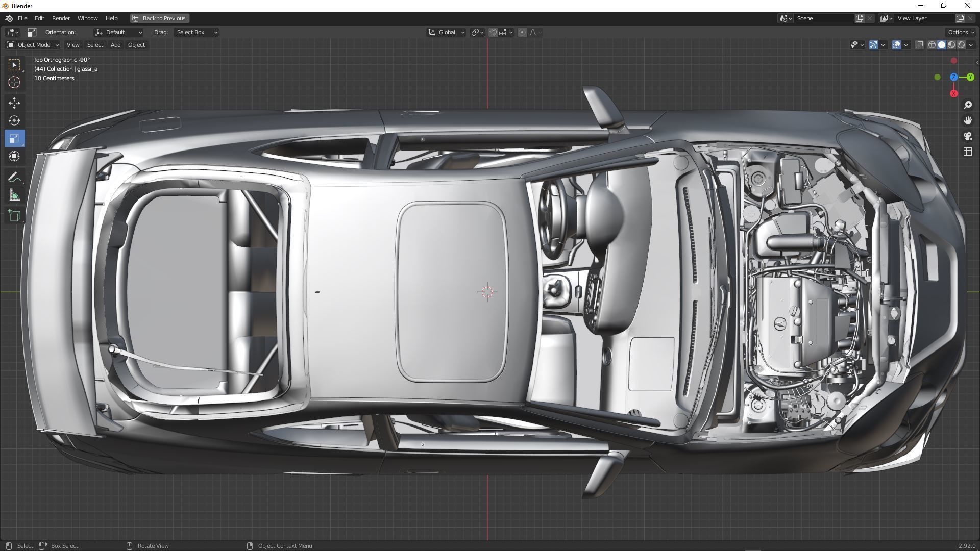Toggle X-ray mode
This screenshot has height=551, width=980.
(x=919, y=45)
